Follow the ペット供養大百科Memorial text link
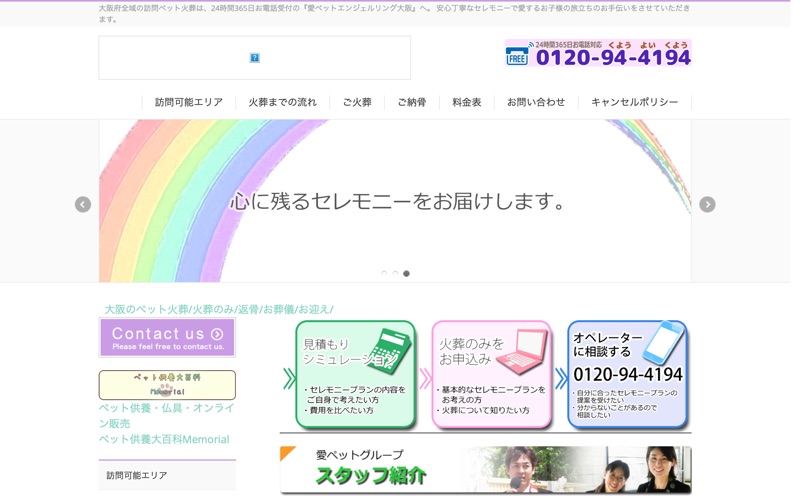 164,439
